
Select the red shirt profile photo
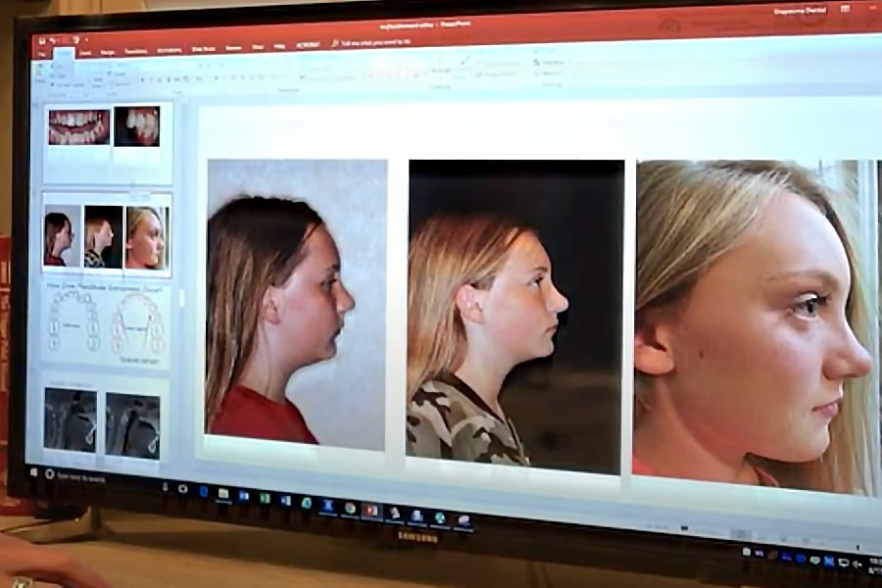click(x=296, y=304)
